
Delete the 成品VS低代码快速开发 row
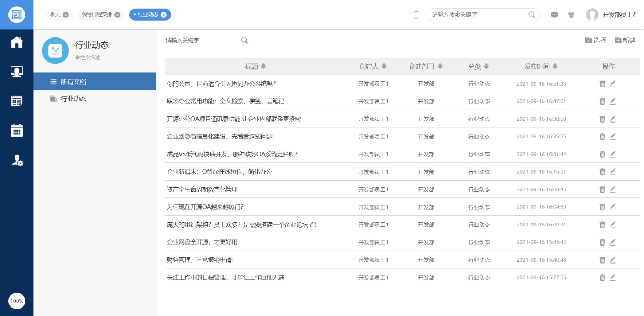tap(602, 154)
